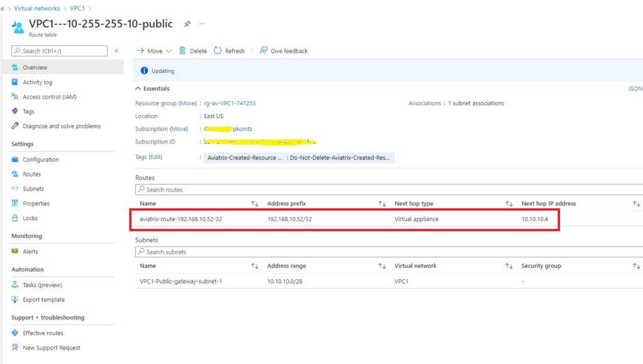This screenshot has width=643, height=364.
Task: Click the Subnets sidebar icon
Action: point(15,188)
